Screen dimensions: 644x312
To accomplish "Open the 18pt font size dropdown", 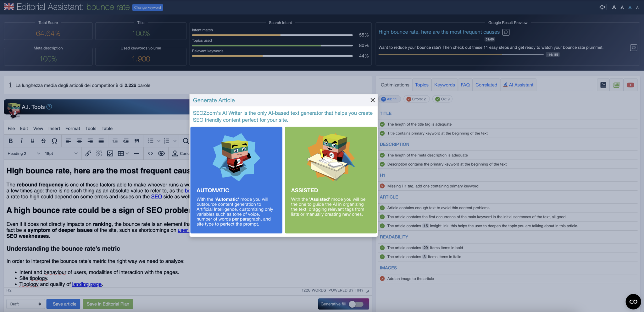I will 61,153.
